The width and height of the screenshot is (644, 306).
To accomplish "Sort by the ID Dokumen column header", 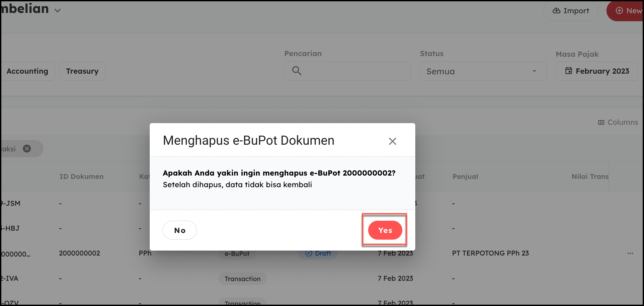I will pos(81,177).
